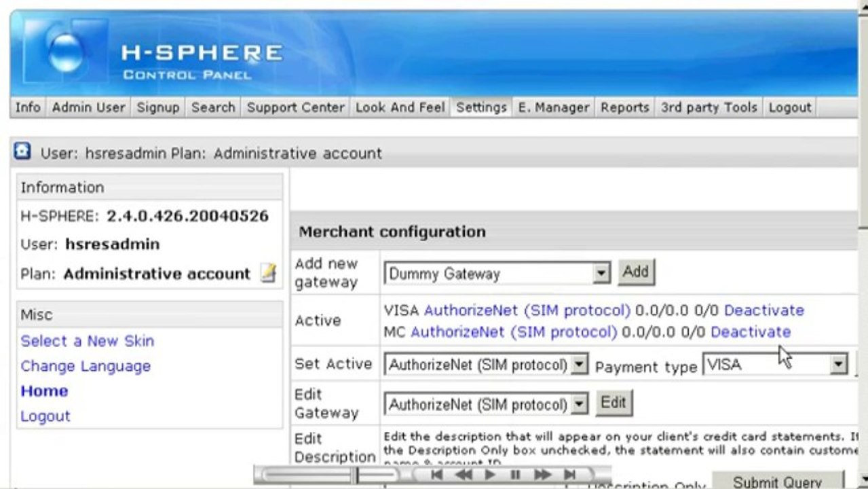
Task: Click the Submit Query button
Action: pyautogui.click(x=778, y=481)
